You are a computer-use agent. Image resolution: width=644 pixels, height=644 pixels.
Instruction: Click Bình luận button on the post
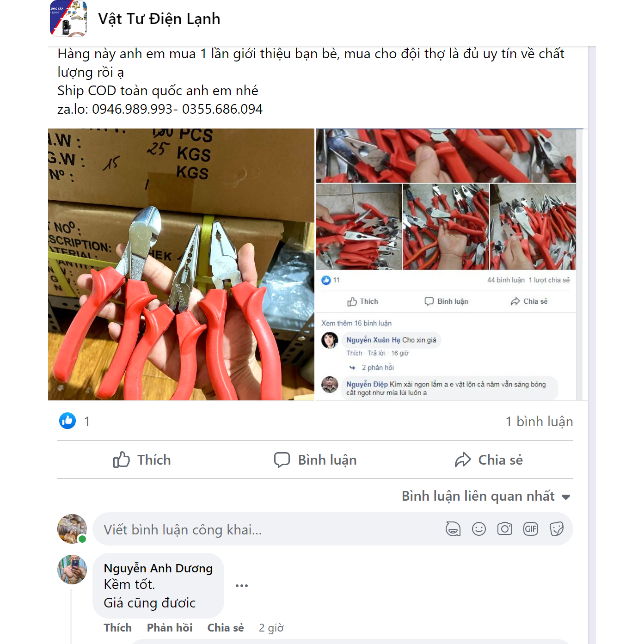pos(315,460)
